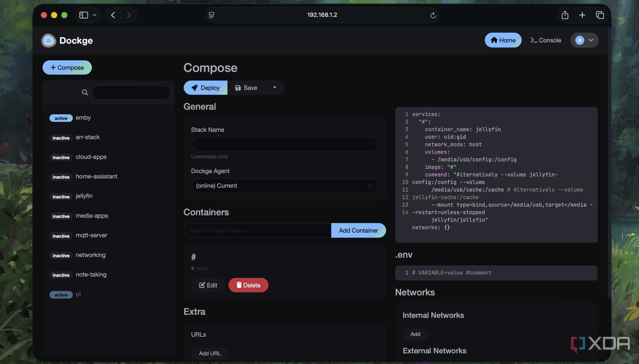Select the home-assistant stack
The height and width of the screenshot is (364, 639).
tap(108, 177)
